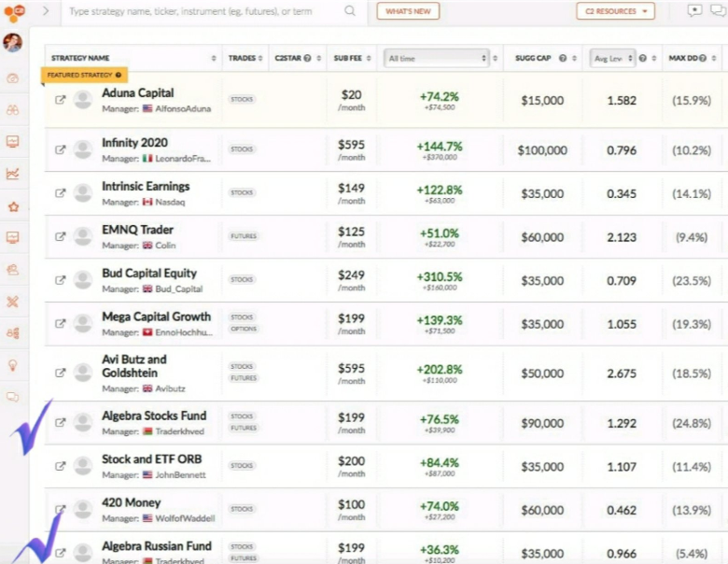Open the chat bubbles icon at top right
The width and height of the screenshot is (728, 564).
point(719,10)
